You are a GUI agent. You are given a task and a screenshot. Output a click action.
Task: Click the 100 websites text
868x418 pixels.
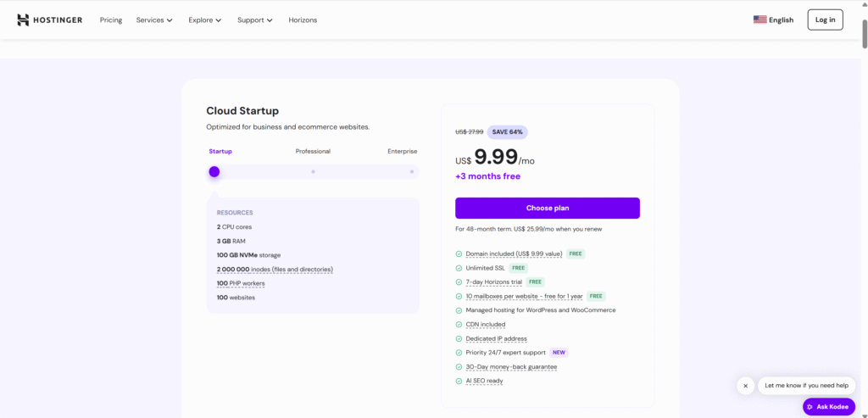(236, 298)
